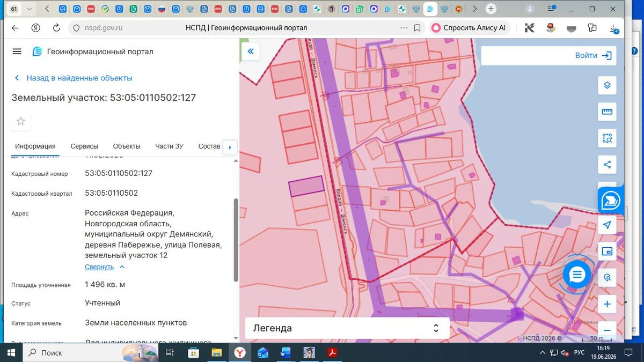
Task: Activate the area selection search tool
Action: coord(607,138)
